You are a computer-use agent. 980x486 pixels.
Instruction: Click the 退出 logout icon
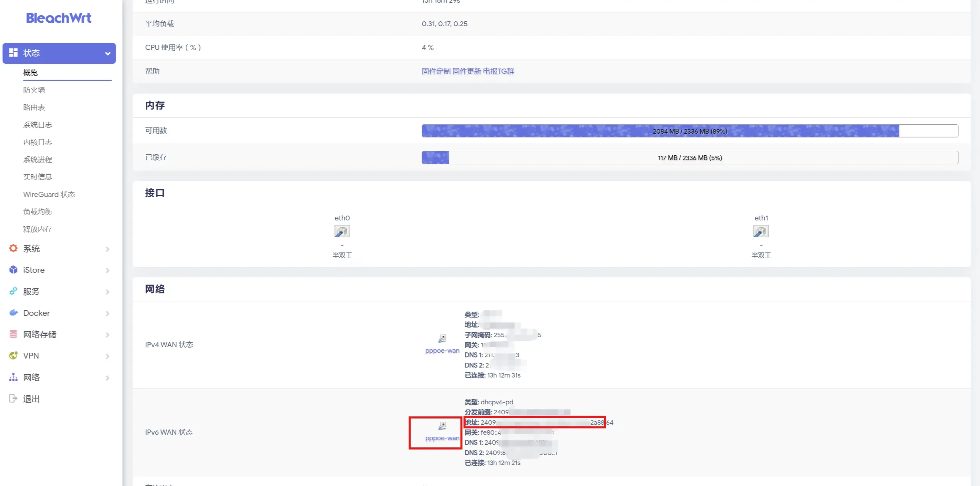pos(13,398)
